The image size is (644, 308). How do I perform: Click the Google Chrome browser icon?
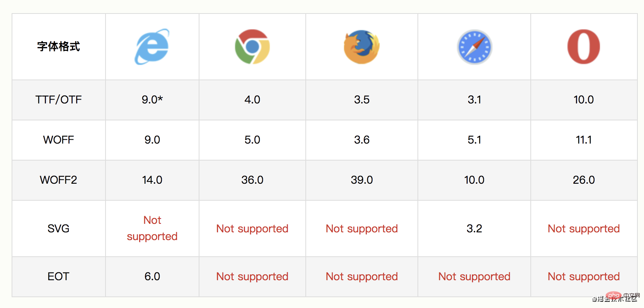(252, 47)
